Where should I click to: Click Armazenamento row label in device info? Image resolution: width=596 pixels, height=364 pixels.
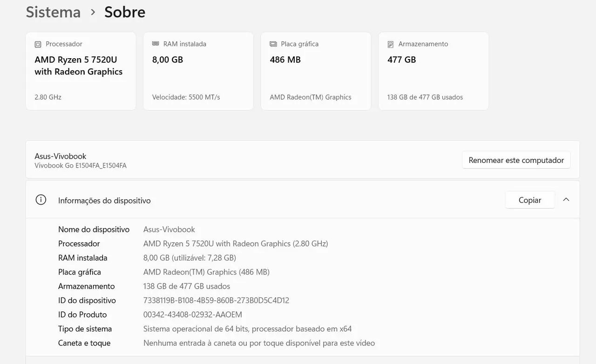pos(87,286)
